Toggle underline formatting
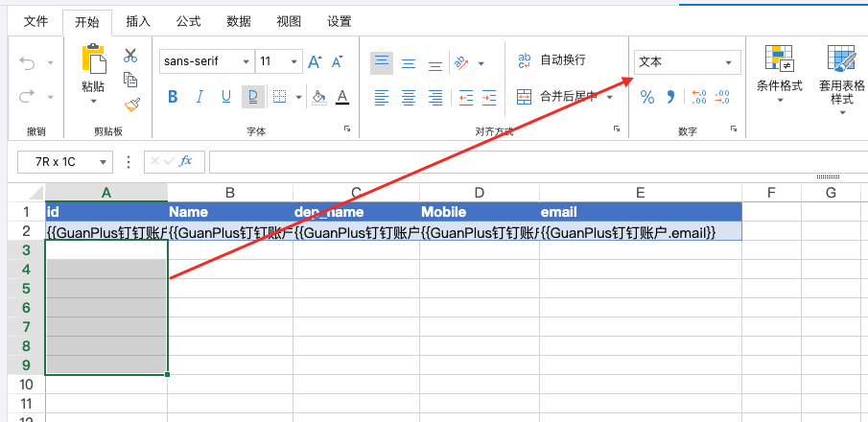 pos(225,98)
